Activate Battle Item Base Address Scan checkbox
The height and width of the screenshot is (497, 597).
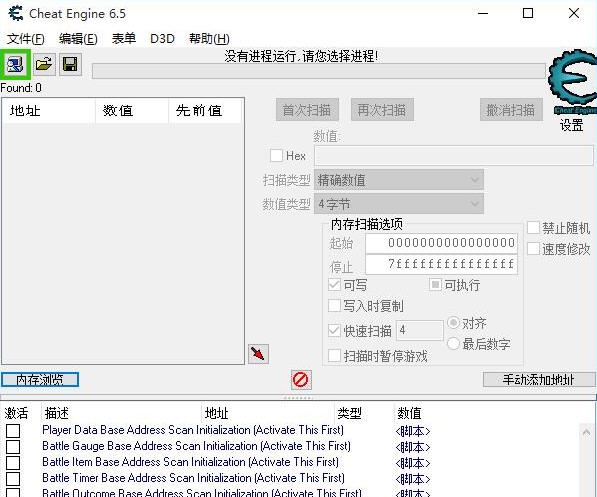click(x=13, y=463)
